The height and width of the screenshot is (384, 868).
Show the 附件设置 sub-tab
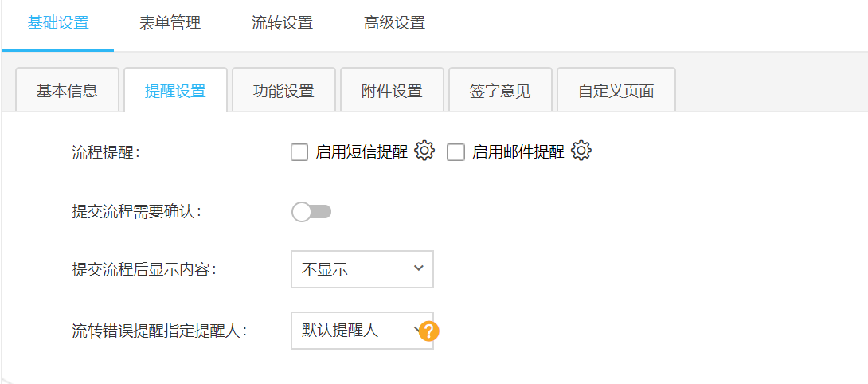click(392, 91)
